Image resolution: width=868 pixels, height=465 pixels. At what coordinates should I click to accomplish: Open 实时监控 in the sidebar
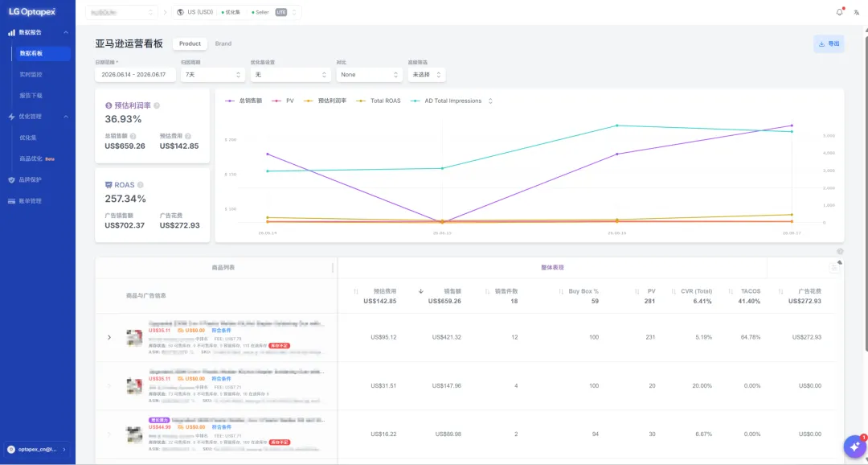pos(31,74)
